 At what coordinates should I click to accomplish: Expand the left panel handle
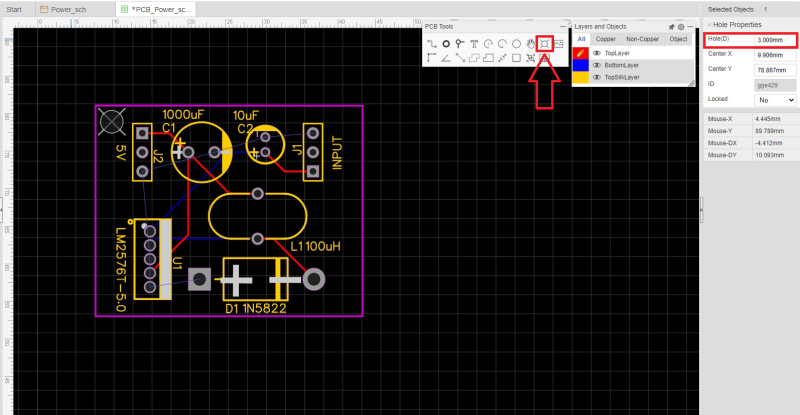point(2,210)
